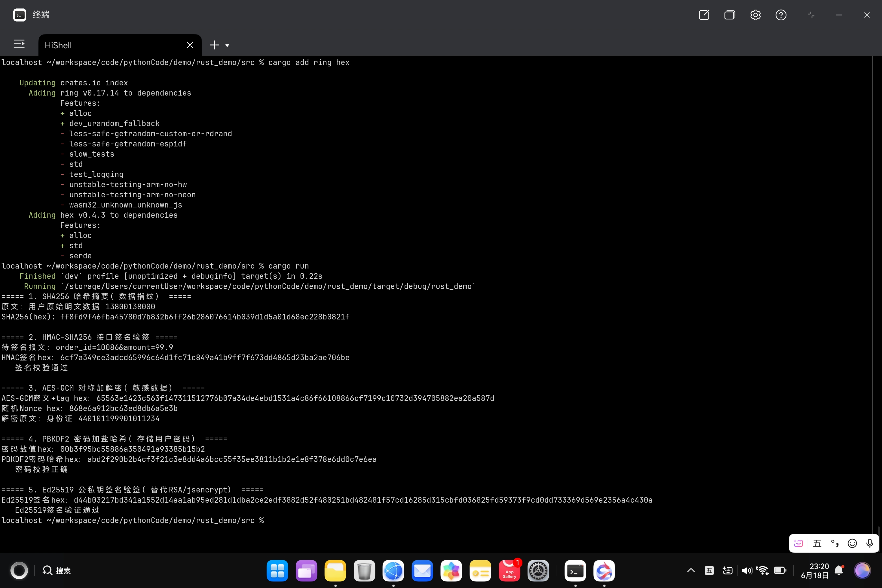The height and width of the screenshot is (588, 882).
Task: Click the last prompt line in terminal
Action: point(133,520)
